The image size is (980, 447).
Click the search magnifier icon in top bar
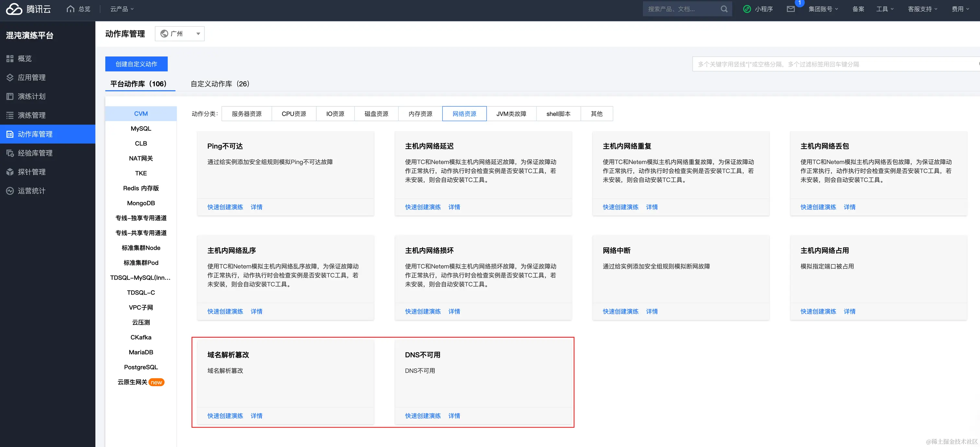(724, 9)
